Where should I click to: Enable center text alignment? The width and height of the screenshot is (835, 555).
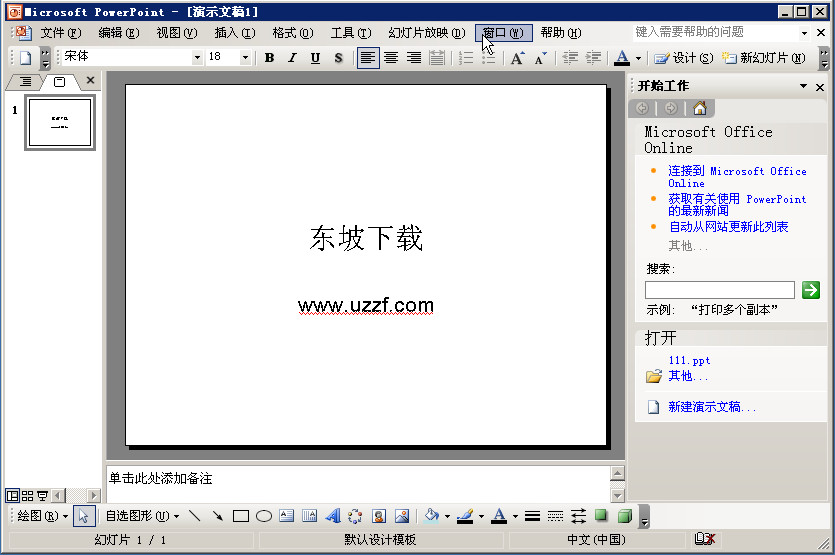click(x=391, y=58)
